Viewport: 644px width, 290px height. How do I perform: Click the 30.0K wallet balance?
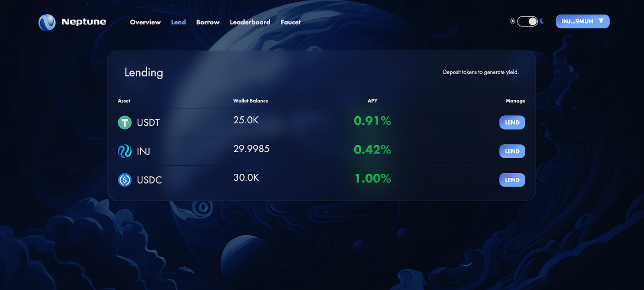(x=246, y=178)
